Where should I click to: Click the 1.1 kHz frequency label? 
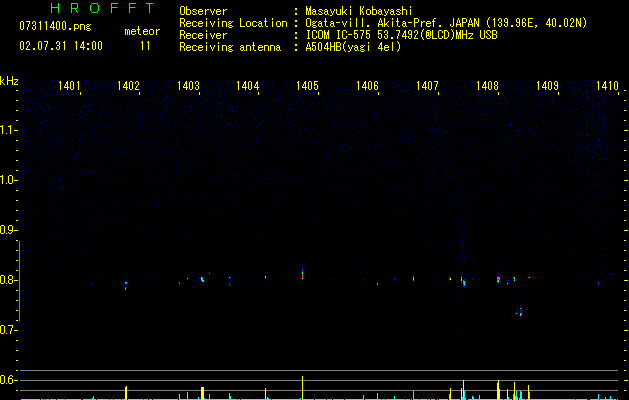[x=8, y=130]
